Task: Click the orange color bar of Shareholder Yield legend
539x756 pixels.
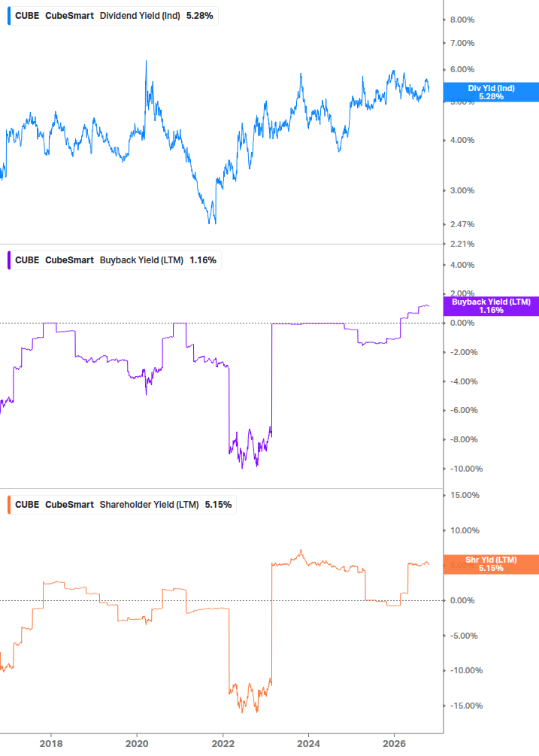Action: point(9,505)
